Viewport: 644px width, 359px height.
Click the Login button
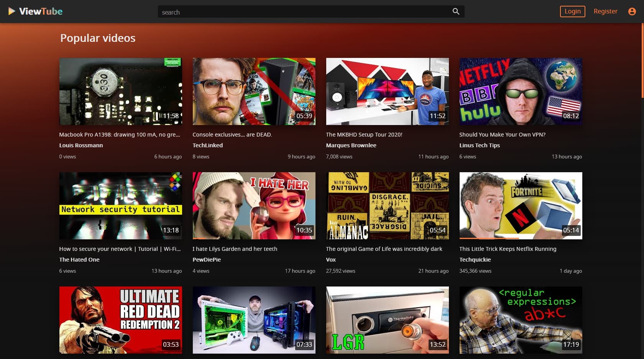[572, 11]
